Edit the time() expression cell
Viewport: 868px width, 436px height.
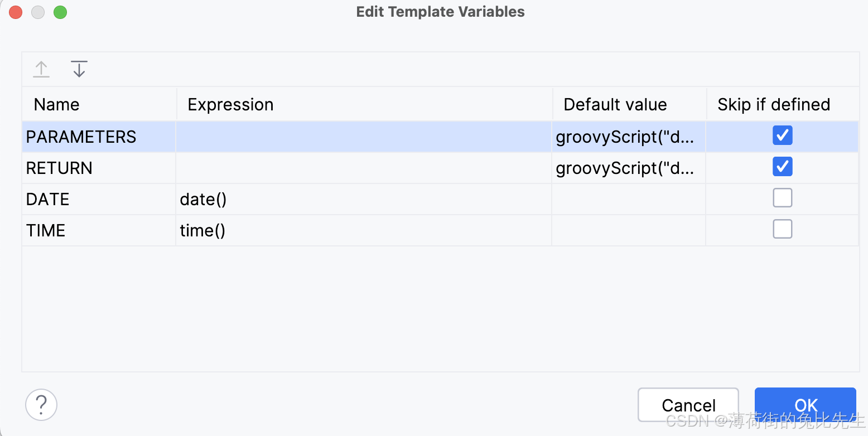(202, 231)
